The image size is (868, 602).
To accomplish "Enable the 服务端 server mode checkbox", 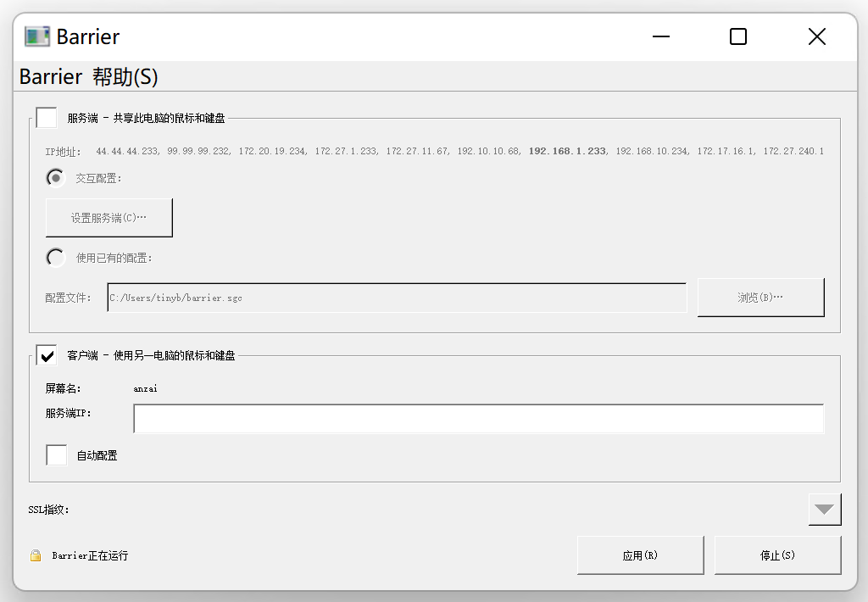I will pyautogui.click(x=47, y=118).
